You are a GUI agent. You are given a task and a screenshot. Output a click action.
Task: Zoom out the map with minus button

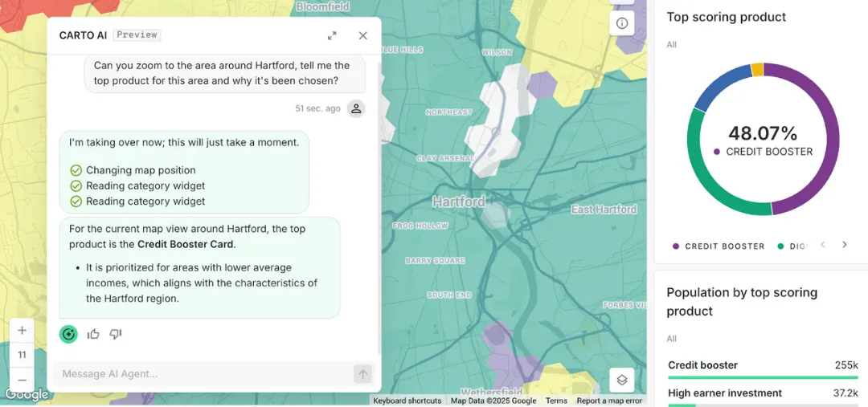(22, 380)
